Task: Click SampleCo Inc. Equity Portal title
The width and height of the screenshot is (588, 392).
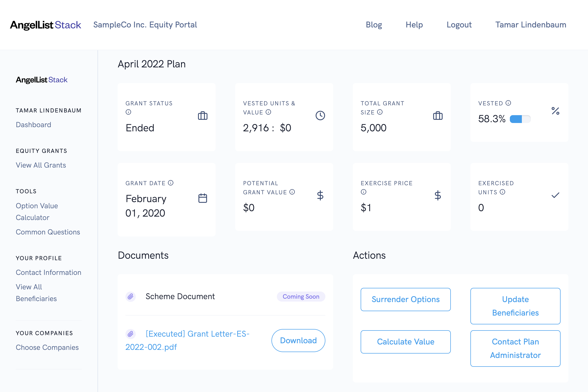Action: pos(145,25)
